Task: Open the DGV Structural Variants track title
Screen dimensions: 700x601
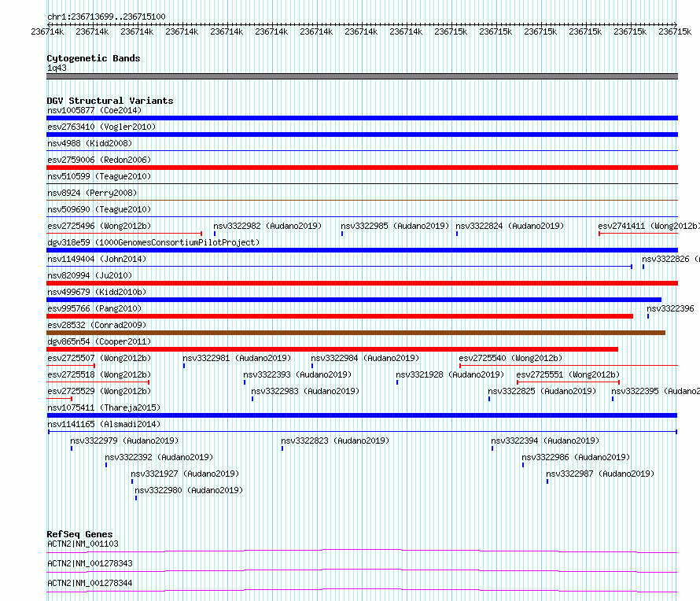Action: pos(110,101)
